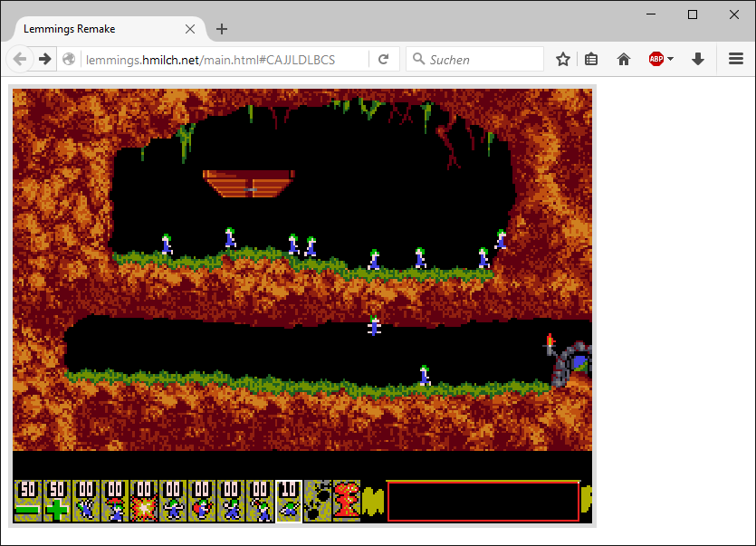Click the stone exit door with torch
756x546 pixels.
pyautogui.click(x=572, y=363)
